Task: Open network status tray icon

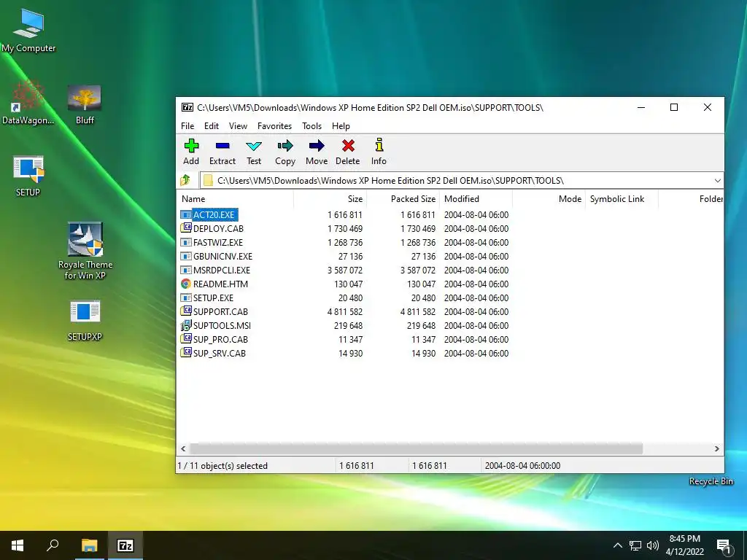Action: pyautogui.click(x=635, y=545)
